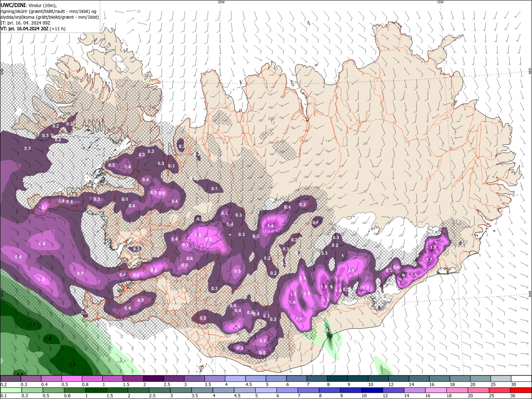
Task: Click the '1.8' precipitation value on the map
Action: point(433,247)
